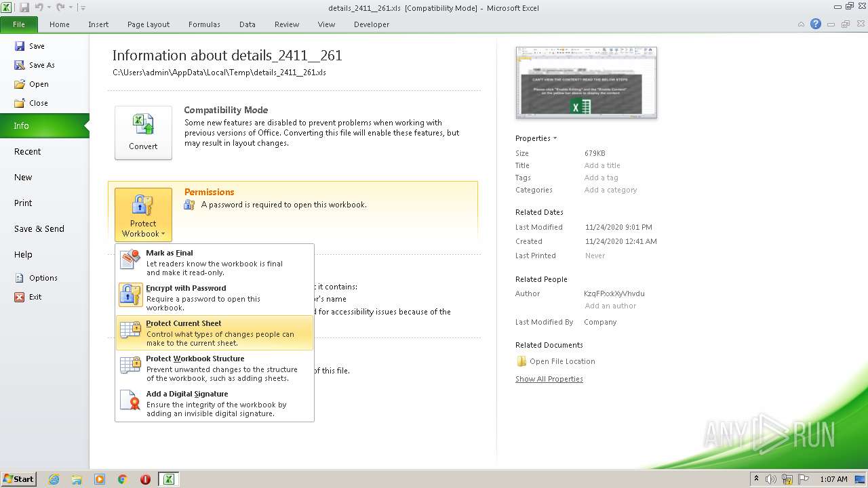This screenshot has width=868, height=488.
Task: Open the Print section
Action: pyautogui.click(x=44, y=203)
